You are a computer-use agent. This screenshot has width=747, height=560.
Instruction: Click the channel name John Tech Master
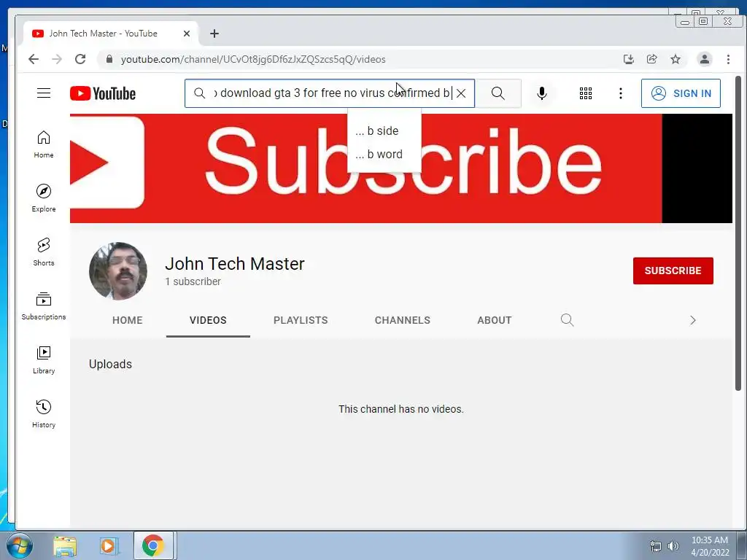pos(234,264)
